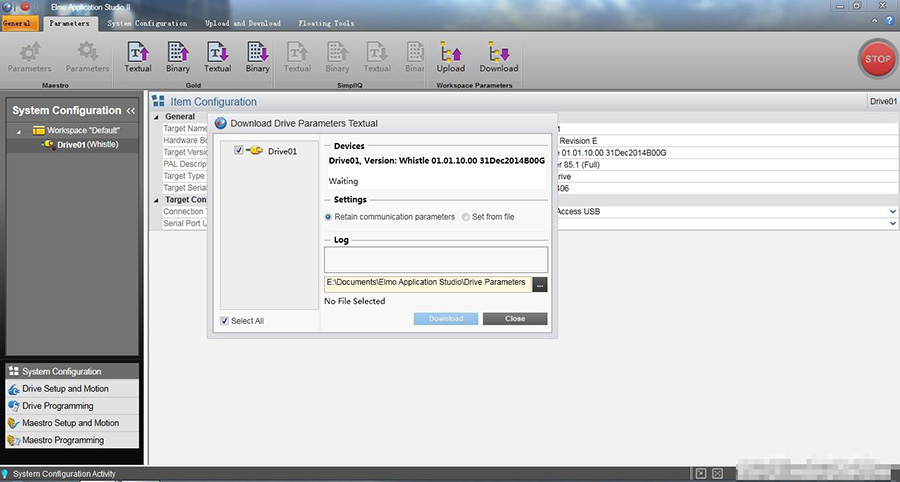The height and width of the screenshot is (482, 900).
Task: Switch to the System Configuration ribbon tab
Action: (147, 23)
